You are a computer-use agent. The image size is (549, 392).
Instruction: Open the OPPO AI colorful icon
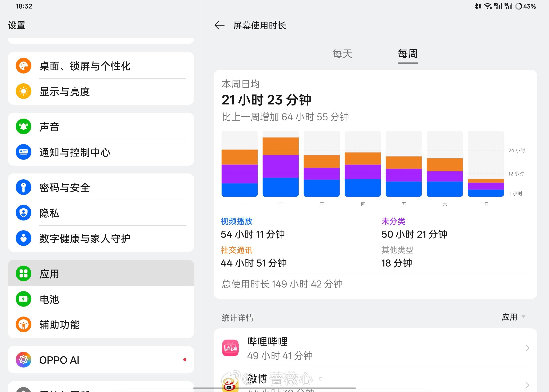[23, 360]
